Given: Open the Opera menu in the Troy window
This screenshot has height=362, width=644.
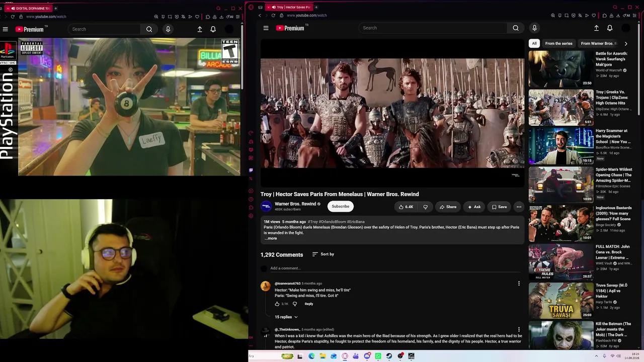Looking at the screenshot, I should click(251, 7).
